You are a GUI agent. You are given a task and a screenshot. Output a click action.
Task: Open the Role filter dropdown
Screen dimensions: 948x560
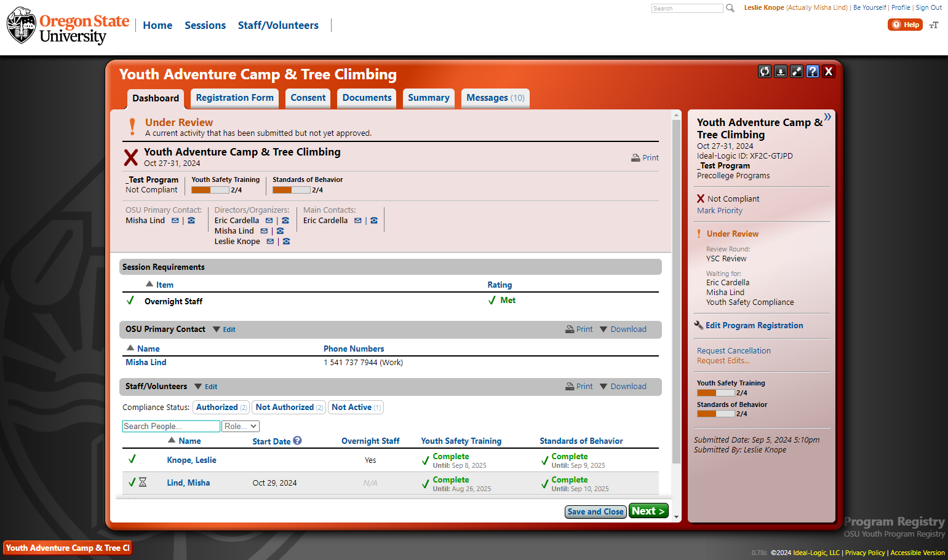tap(241, 427)
